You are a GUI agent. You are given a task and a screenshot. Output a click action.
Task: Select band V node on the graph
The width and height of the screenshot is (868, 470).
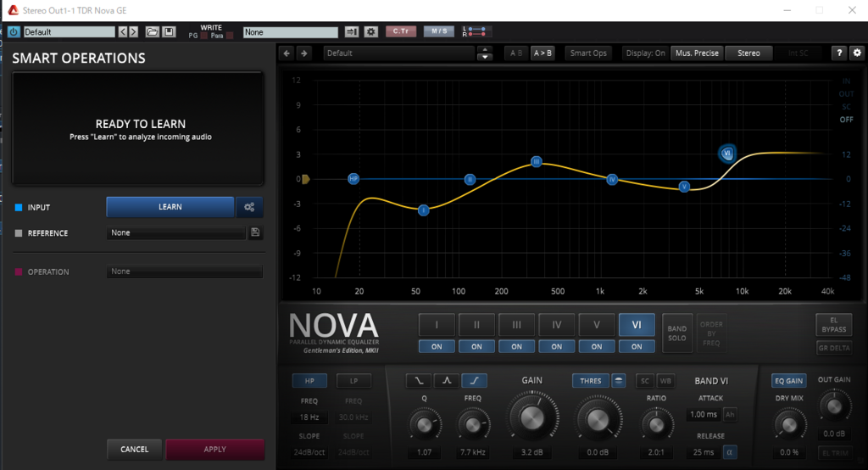coord(684,187)
